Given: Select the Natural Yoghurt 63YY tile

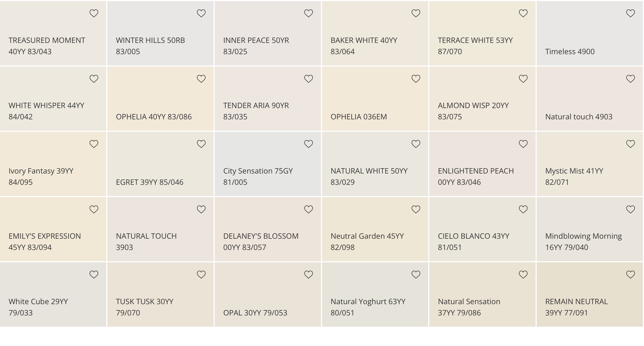Looking at the screenshot, I should pos(375,295).
